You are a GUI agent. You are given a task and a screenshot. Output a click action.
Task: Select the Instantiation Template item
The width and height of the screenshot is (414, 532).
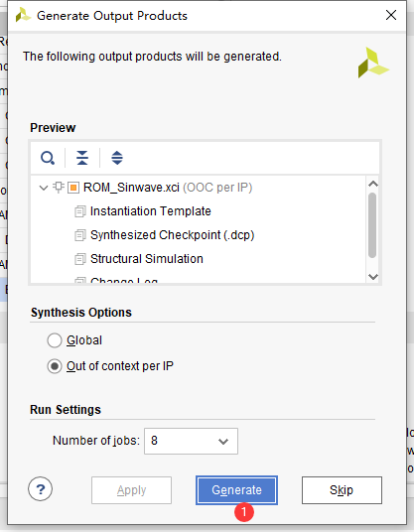tap(151, 211)
